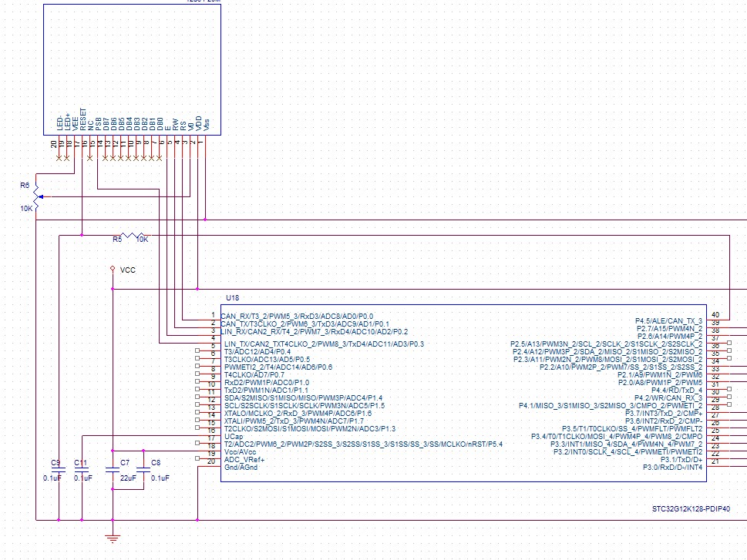The image size is (747, 560).
Task: Select the R5 resistor zigzag symbol
Action: coord(133,235)
